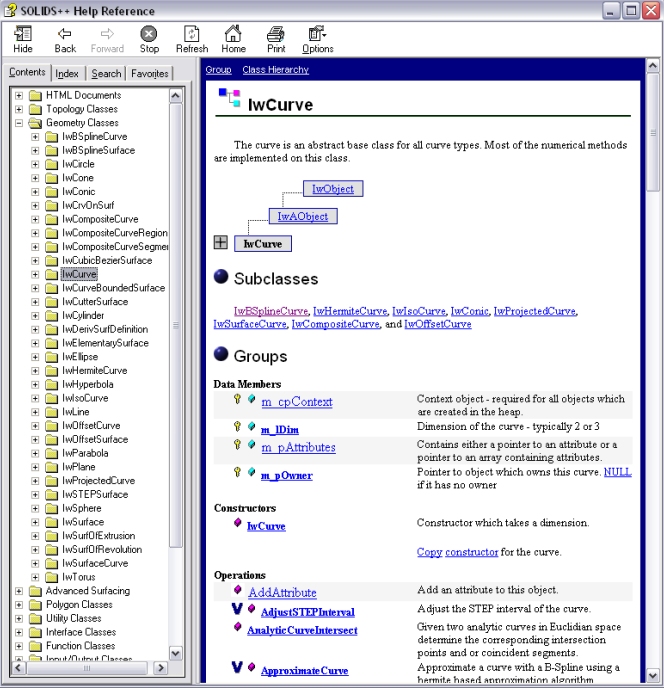Viewport: 664px width, 688px height.
Task: Switch to the Contents tab
Action: [x=27, y=72]
